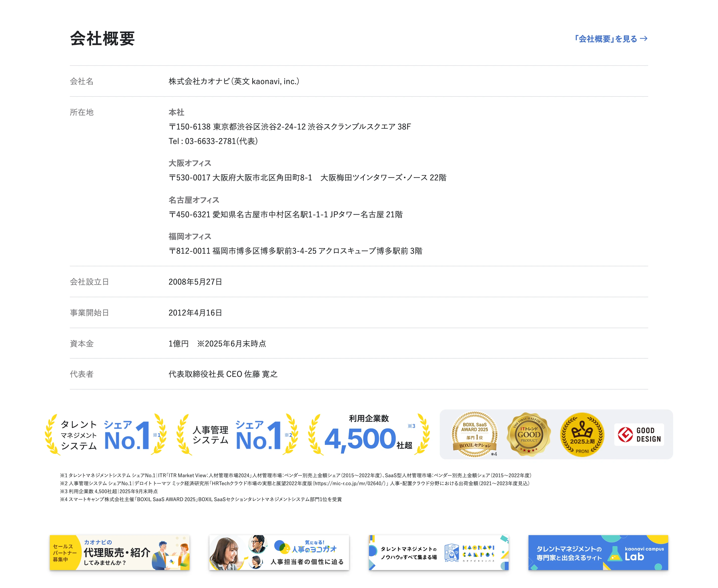Click the founding date 2008年5月27日
This screenshot has height=588, width=718.
pyautogui.click(x=195, y=282)
